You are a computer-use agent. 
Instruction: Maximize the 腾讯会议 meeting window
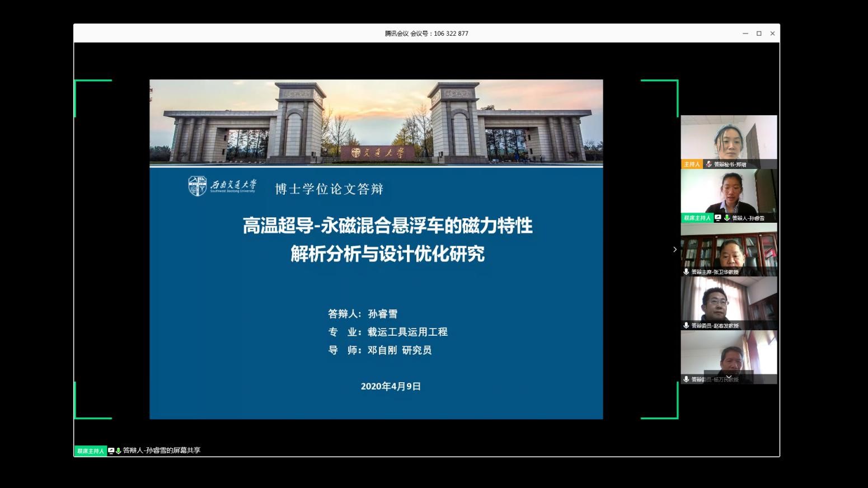pyautogui.click(x=759, y=34)
